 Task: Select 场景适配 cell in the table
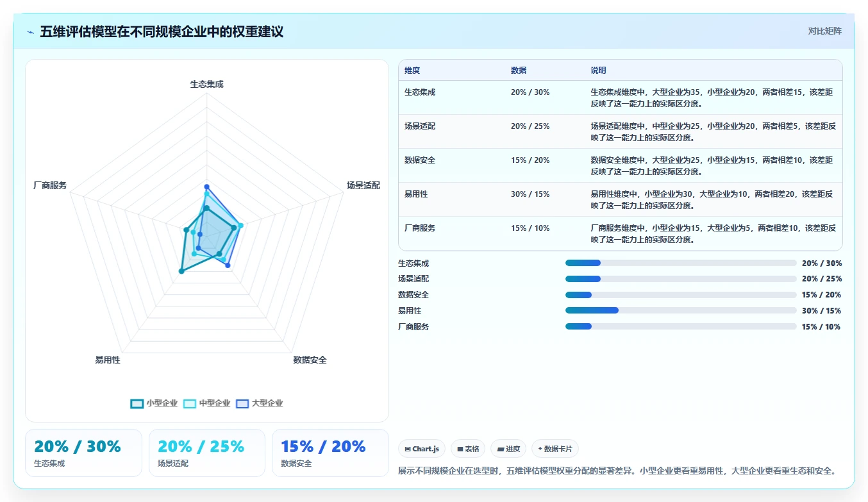tap(420, 126)
